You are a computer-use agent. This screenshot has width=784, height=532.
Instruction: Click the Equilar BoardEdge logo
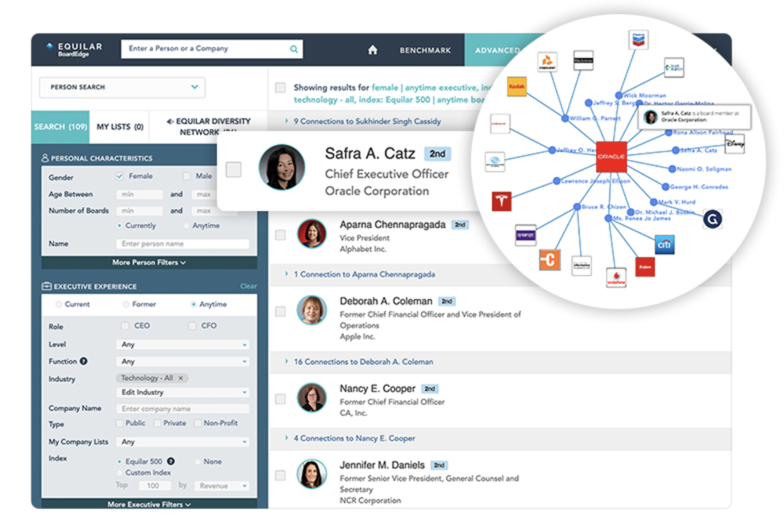click(x=74, y=49)
